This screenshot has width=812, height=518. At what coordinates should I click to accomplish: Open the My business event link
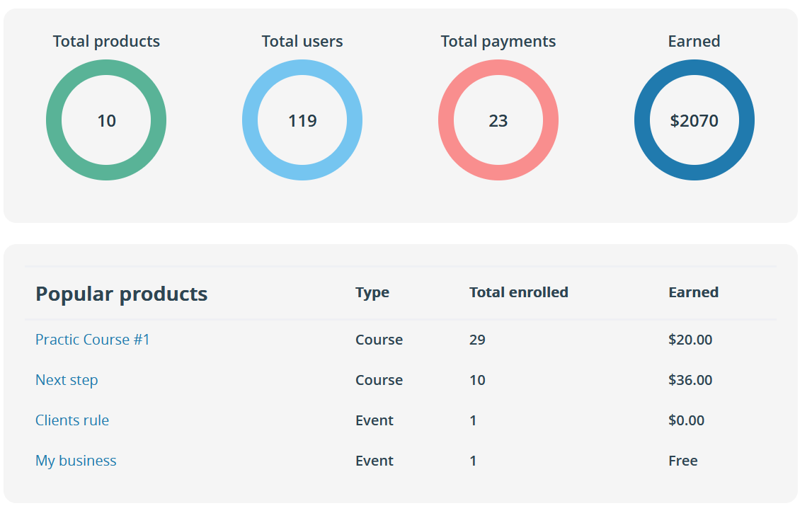[76, 461]
